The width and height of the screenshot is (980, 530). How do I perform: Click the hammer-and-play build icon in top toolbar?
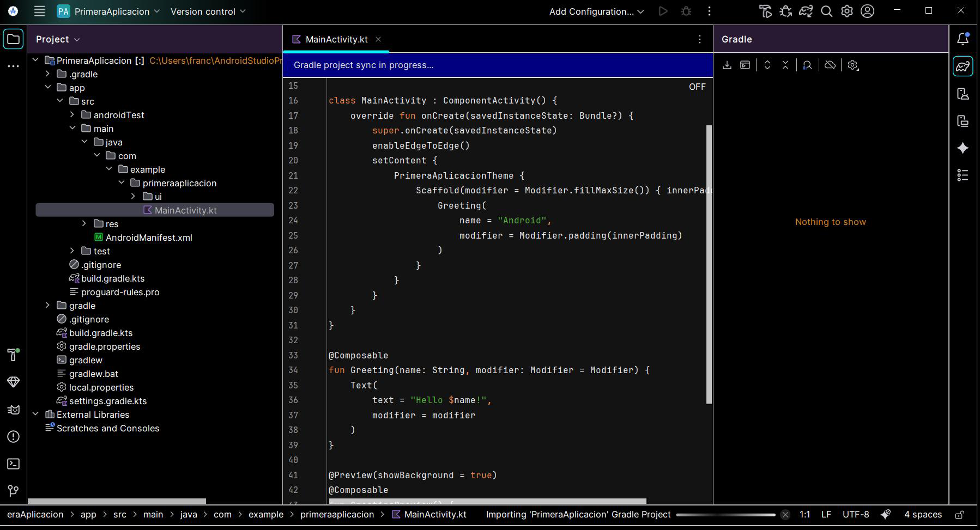point(765,11)
